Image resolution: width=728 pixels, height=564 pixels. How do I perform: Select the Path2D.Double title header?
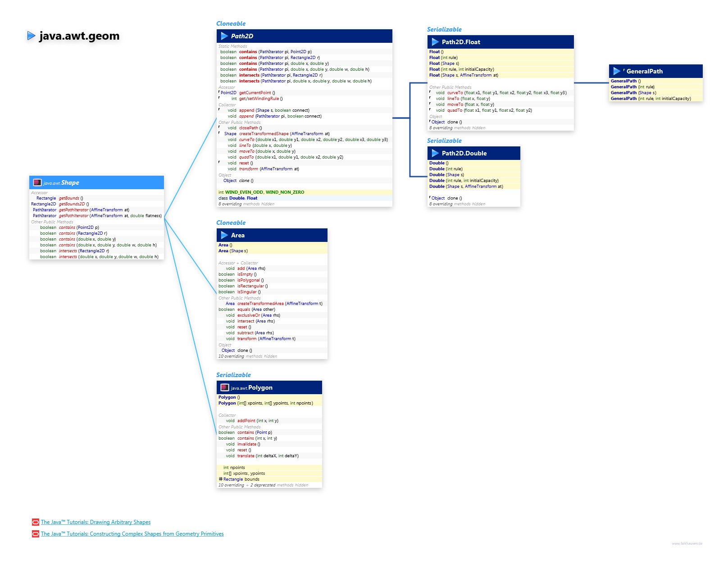coord(464,153)
